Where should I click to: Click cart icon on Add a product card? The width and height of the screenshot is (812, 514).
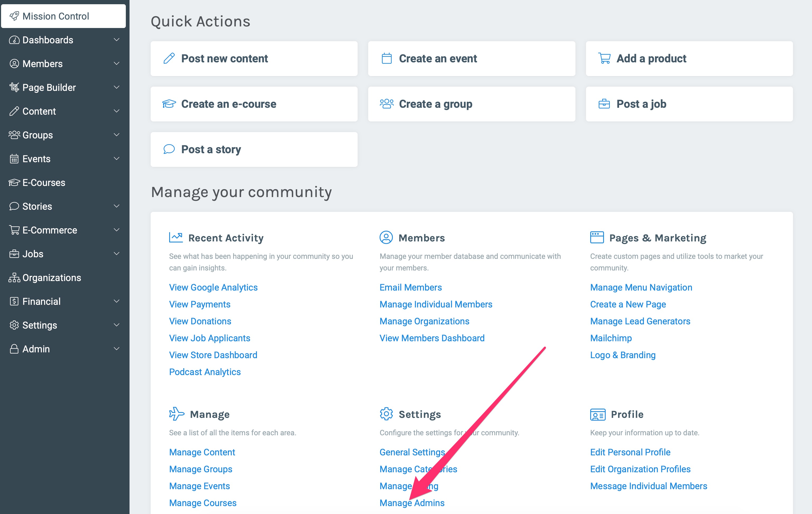pos(604,58)
